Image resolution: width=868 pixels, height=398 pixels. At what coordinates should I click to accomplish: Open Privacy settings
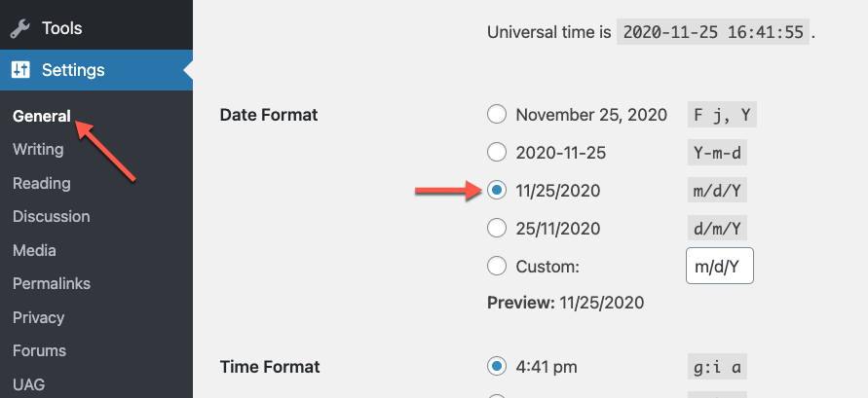[x=38, y=317]
